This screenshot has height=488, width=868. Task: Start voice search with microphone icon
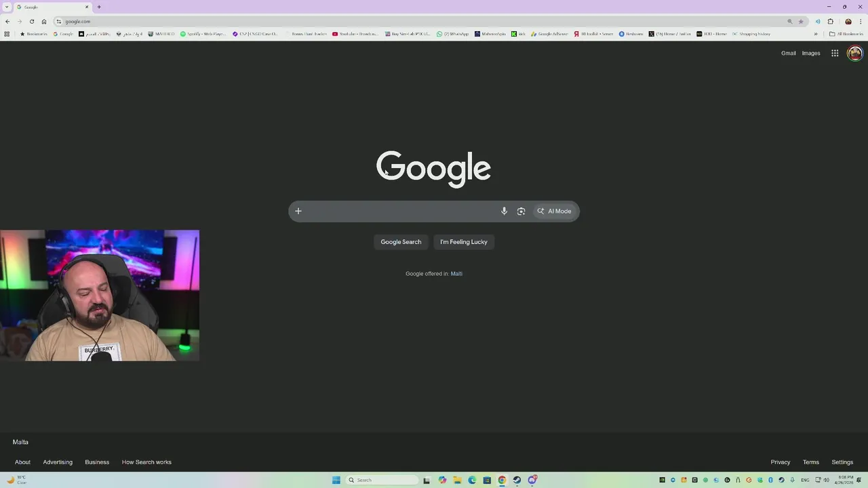coord(504,211)
